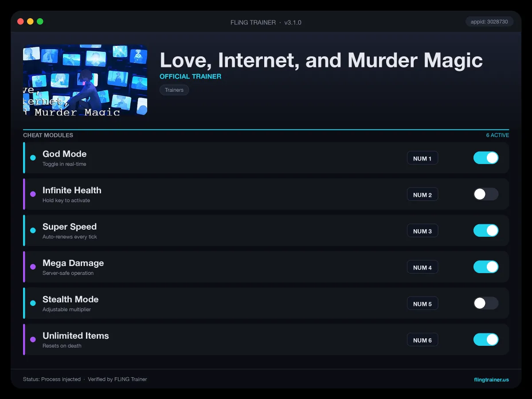The image size is (532, 399).
Task: Click the NUM 4 hotkey badge
Action: (x=422, y=267)
